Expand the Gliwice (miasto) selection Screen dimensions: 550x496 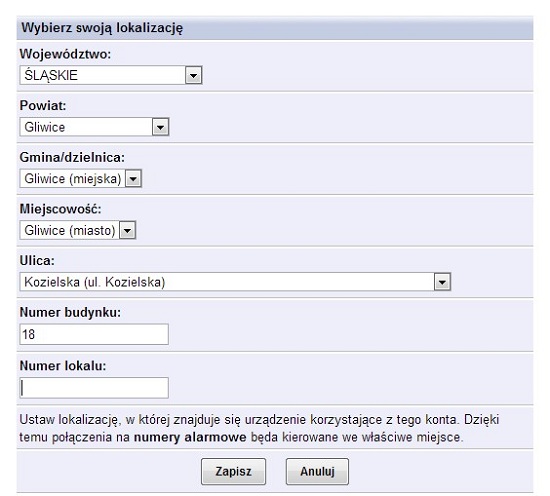point(78,230)
